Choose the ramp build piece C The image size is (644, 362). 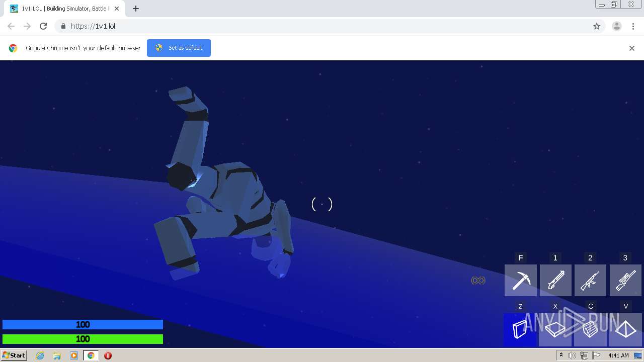[x=590, y=330]
